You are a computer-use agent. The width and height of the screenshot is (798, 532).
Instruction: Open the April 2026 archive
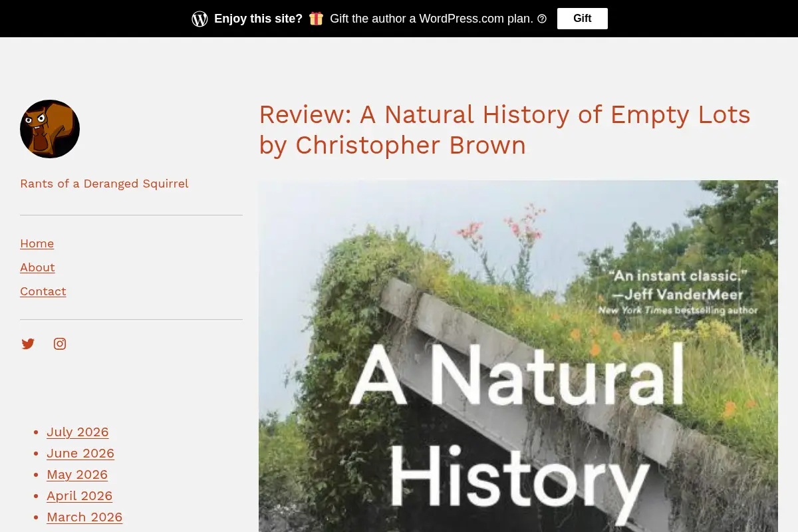[x=80, y=496]
